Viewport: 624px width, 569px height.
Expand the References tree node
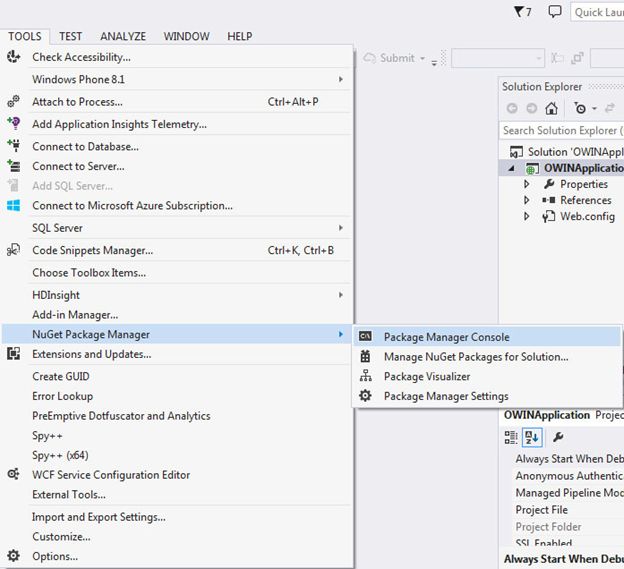click(x=528, y=200)
